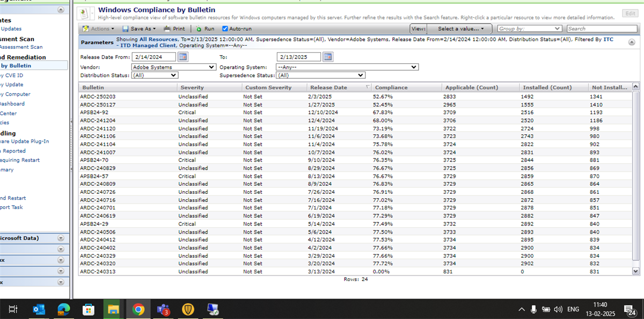Open the Update Plug-In sidebar link
644x319 pixels.
(25, 141)
